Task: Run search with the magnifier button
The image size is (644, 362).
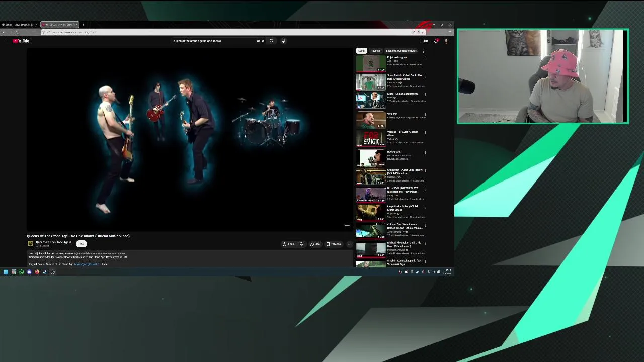Action: pos(271,41)
